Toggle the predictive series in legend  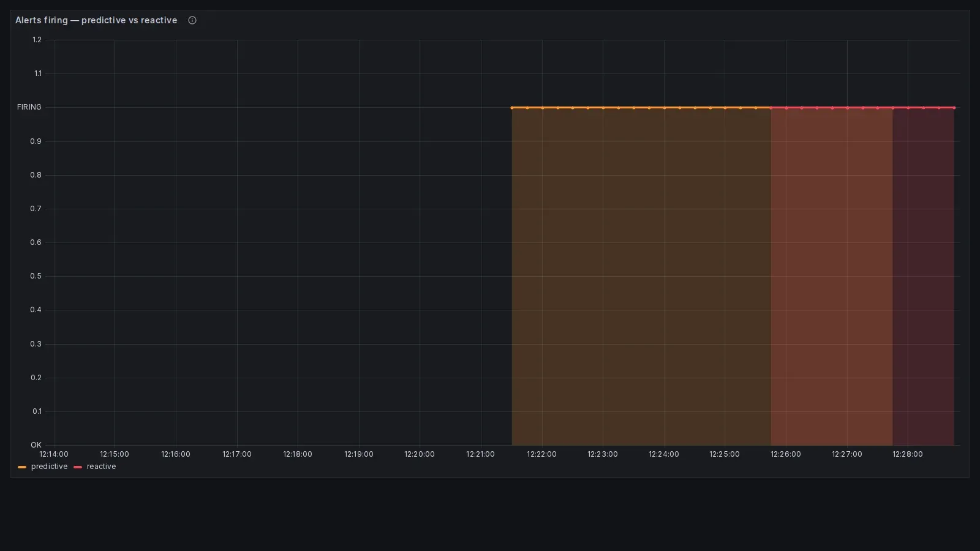tap(49, 467)
